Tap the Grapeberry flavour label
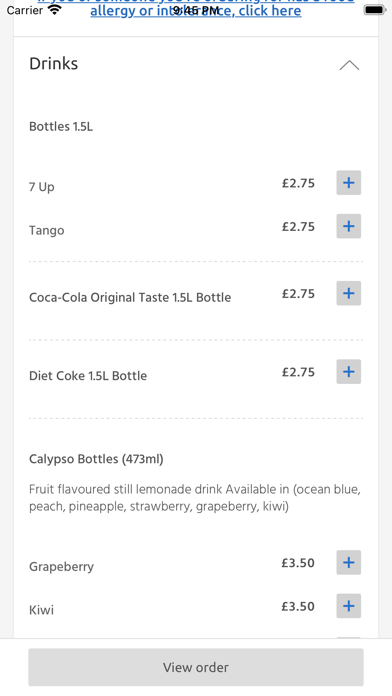The image size is (392, 696). click(61, 567)
